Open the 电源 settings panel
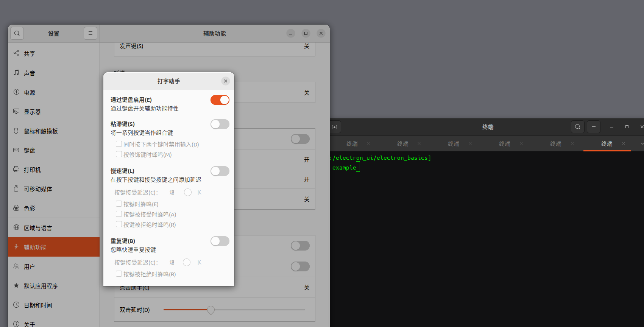The width and height of the screenshot is (644, 327). [x=54, y=92]
